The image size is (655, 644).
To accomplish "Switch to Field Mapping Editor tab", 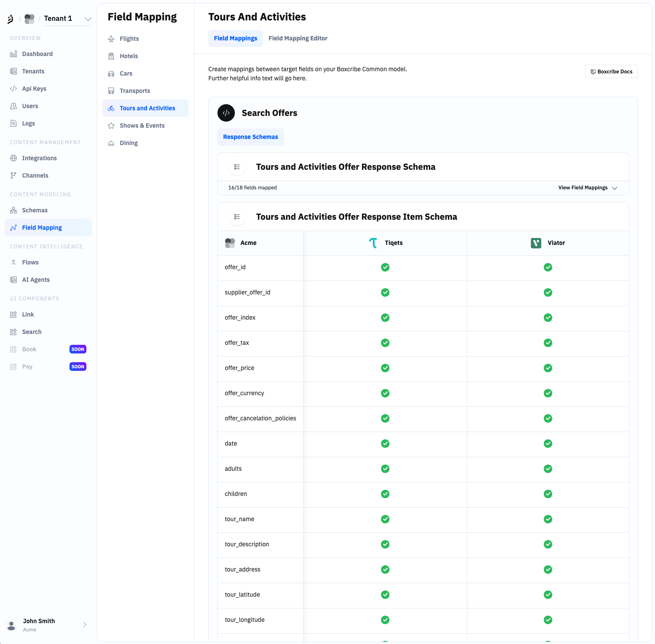I will (298, 38).
